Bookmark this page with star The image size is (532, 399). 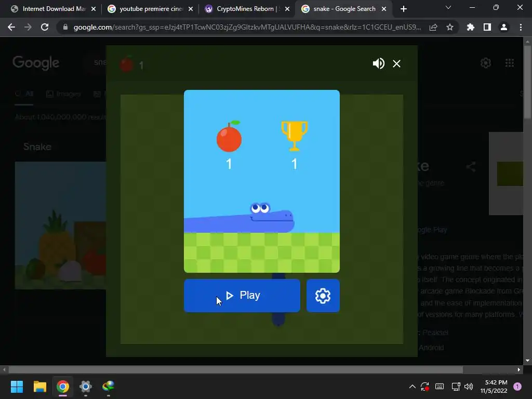tap(450, 27)
